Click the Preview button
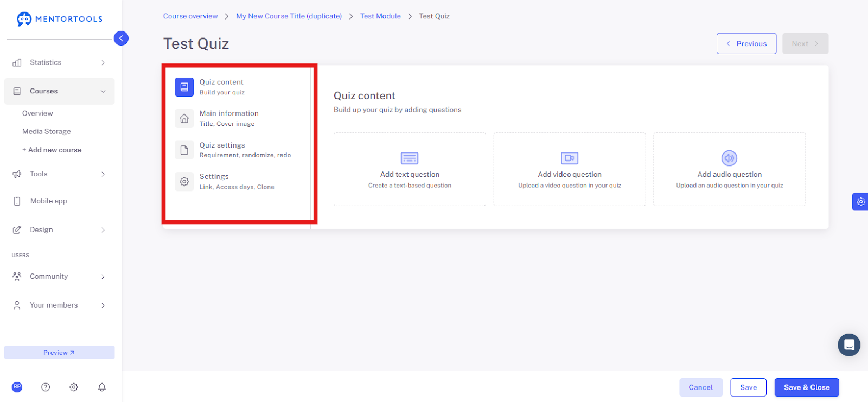The width and height of the screenshot is (868, 402). [59, 353]
